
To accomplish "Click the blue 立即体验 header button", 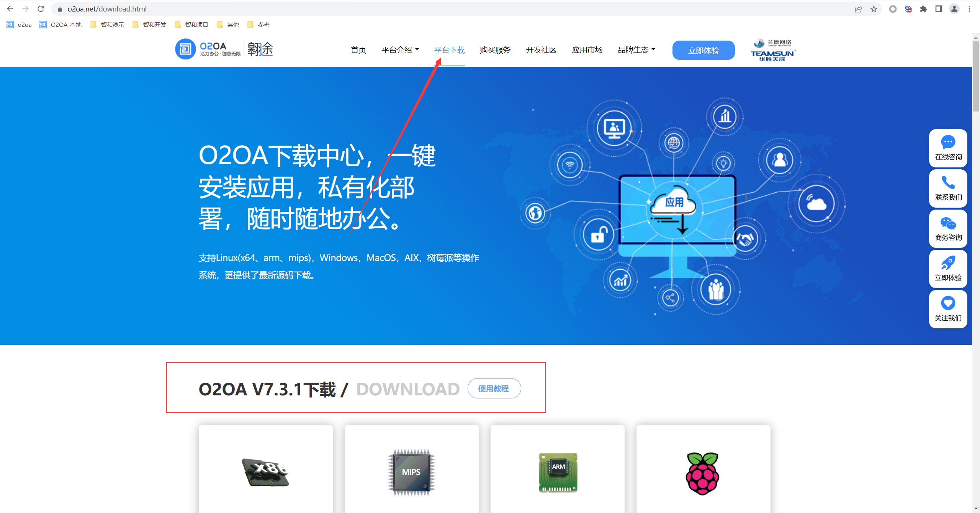I will [703, 50].
